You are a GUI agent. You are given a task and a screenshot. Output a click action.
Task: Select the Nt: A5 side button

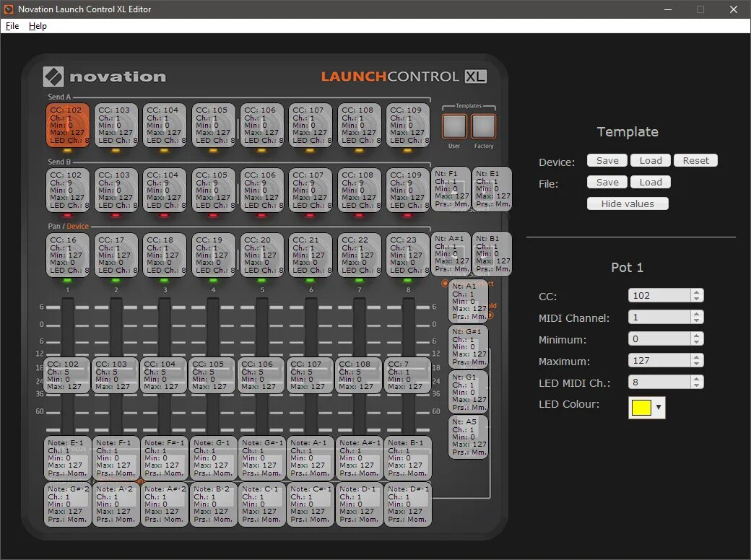pos(469,437)
